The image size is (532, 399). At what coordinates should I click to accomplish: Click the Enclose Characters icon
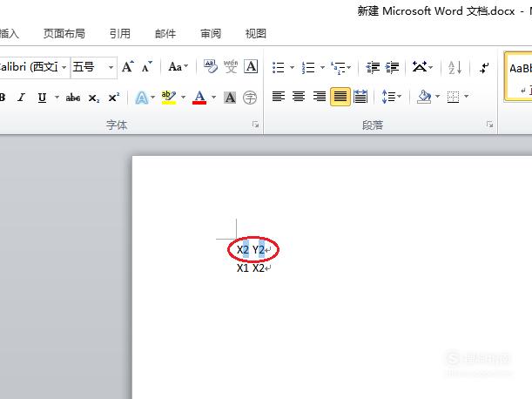[x=250, y=98]
